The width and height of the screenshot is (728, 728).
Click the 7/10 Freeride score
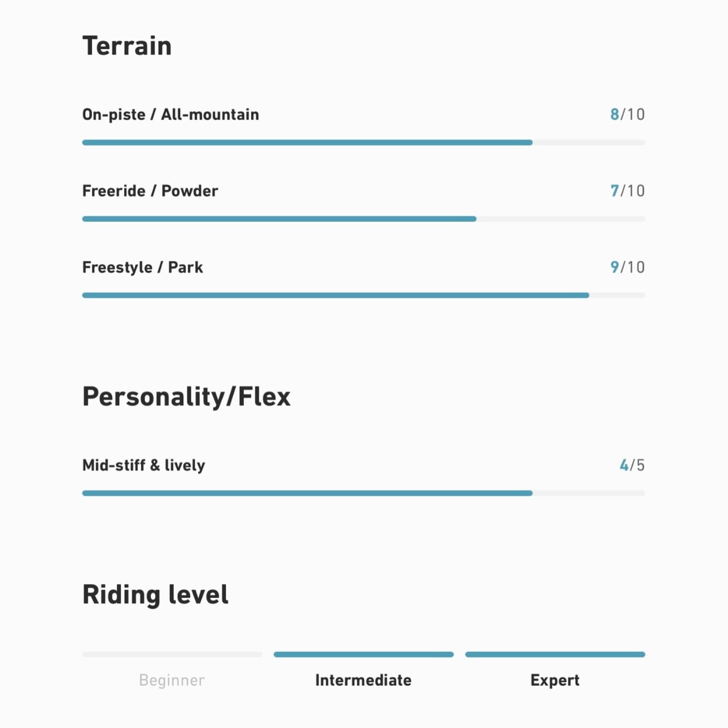pyautogui.click(x=627, y=191)
